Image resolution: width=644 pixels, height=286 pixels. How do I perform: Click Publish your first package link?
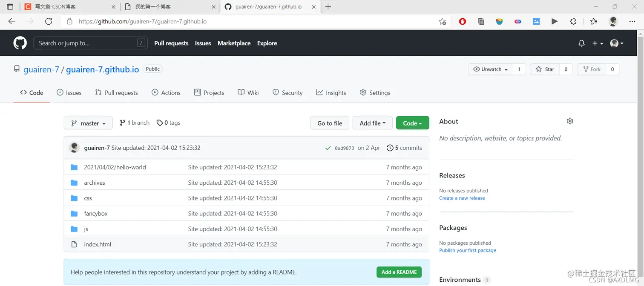468,251
